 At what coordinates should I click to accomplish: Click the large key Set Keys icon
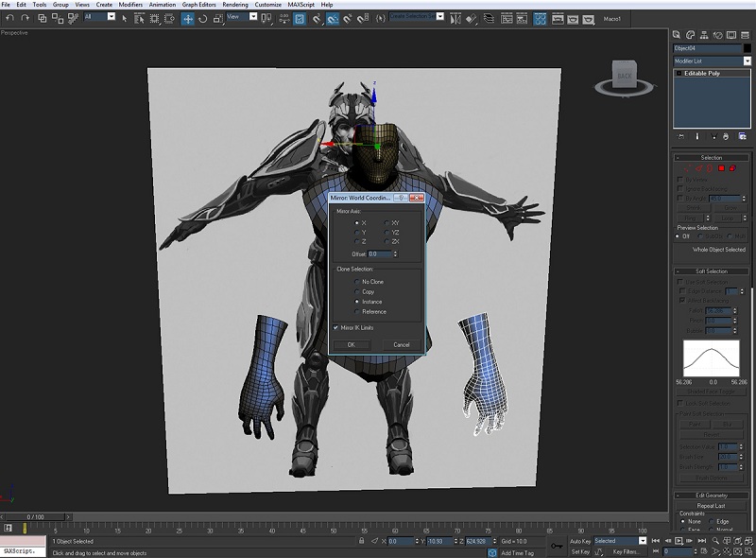pos(557,547)
